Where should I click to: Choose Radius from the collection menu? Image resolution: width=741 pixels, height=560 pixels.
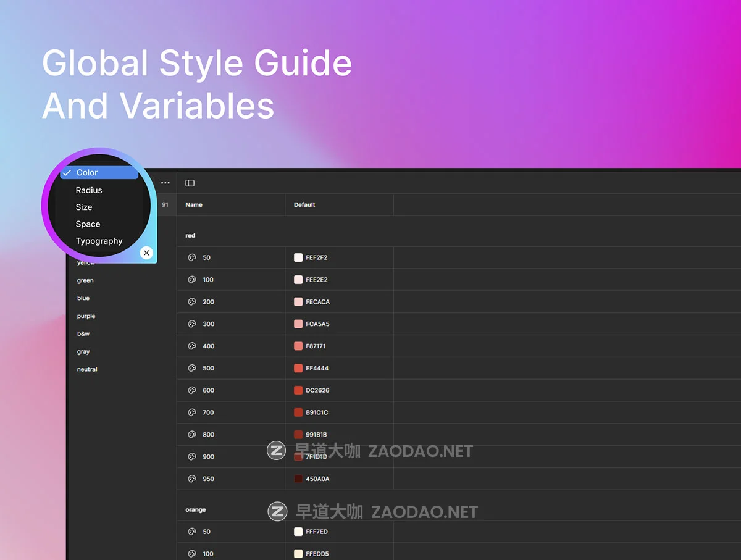(x=89, y=190)
